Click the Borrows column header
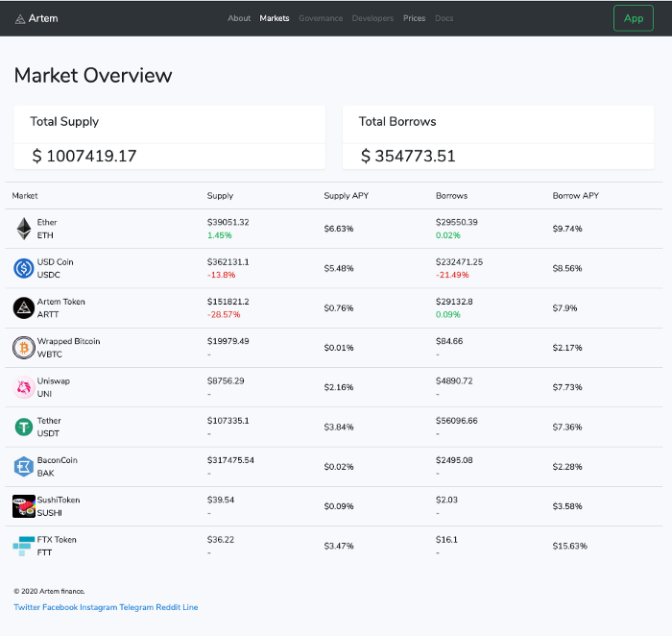The width and height of the screenshot is (672, 636). click(452, 196)
